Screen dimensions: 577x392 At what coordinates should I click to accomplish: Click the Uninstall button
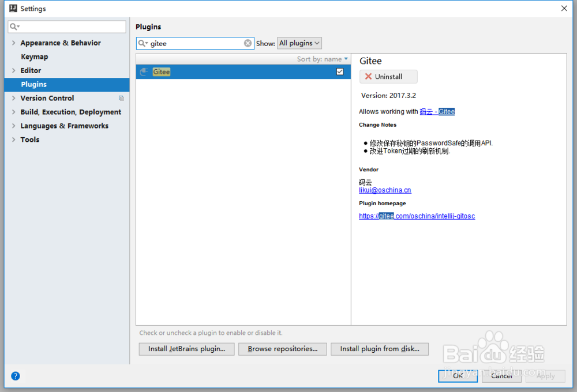388,77
